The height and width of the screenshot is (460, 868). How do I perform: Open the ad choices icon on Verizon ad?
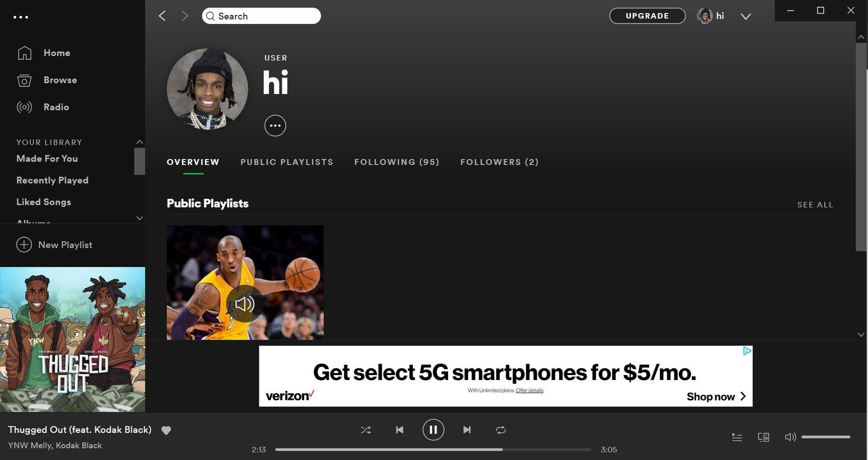[x=747, y=351]
